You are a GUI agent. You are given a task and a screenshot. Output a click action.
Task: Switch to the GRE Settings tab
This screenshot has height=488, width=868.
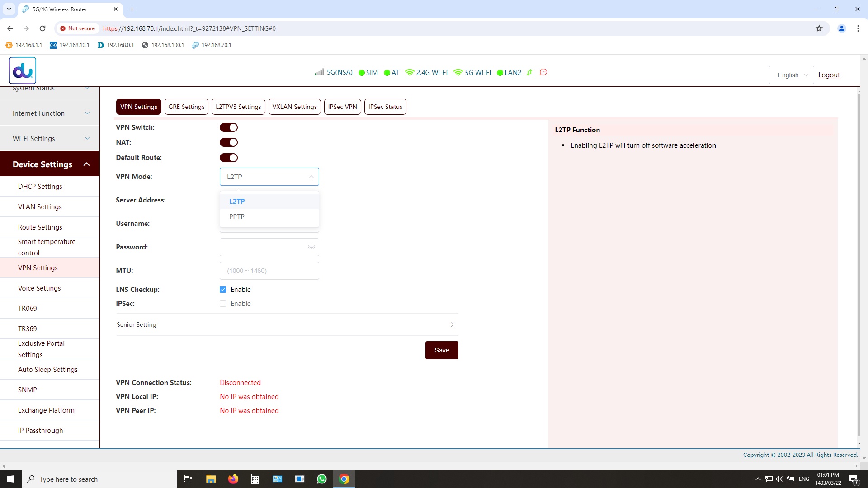click(186, 107)
